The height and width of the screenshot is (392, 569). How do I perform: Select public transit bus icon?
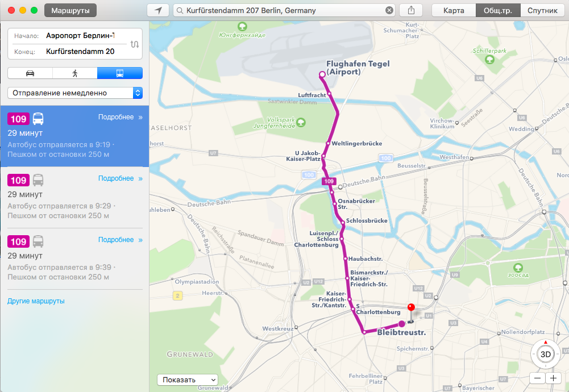pyautogui.click(x=120, y=73)
